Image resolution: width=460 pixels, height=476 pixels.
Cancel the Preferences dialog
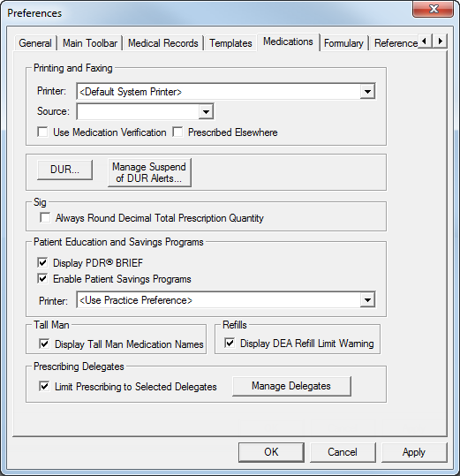[x=343, y=452]
